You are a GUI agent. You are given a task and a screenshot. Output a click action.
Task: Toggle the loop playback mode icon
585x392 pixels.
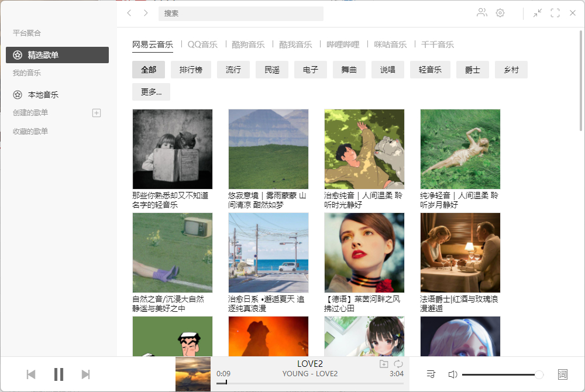[398, 364]
